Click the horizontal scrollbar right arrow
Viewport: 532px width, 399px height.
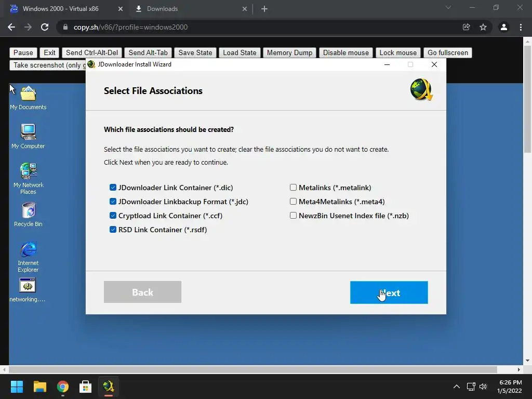click(519, 369)
